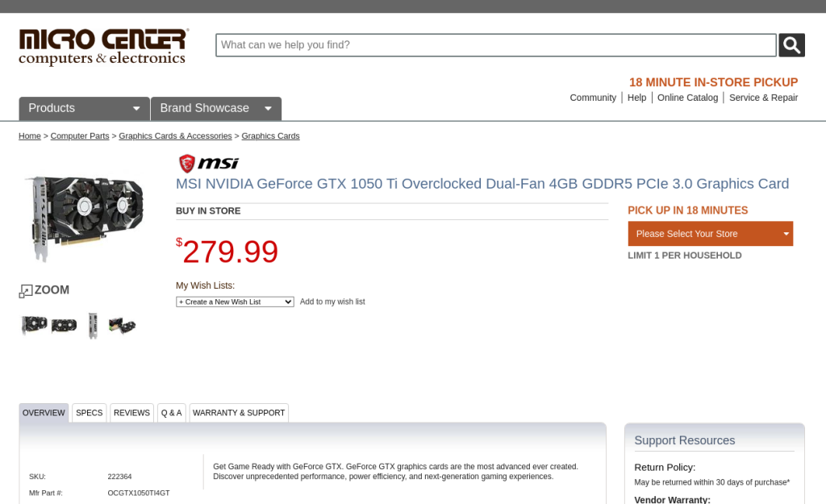Go to Graphics Cards & Accessories breadcrumb
The image size is (826, 504).
[x=175, y=135]
